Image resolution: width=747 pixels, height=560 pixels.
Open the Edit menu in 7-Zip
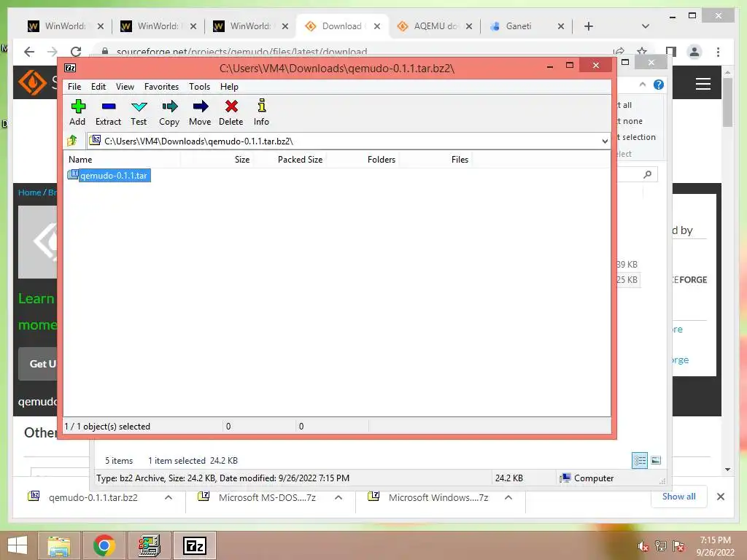[x=98, y=87]
